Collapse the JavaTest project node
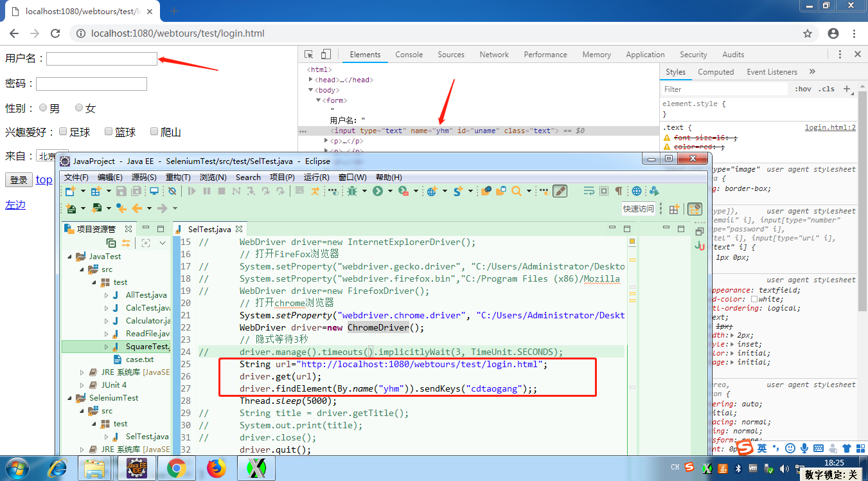Screen dimensions: 868x481 tap(69, 257)
